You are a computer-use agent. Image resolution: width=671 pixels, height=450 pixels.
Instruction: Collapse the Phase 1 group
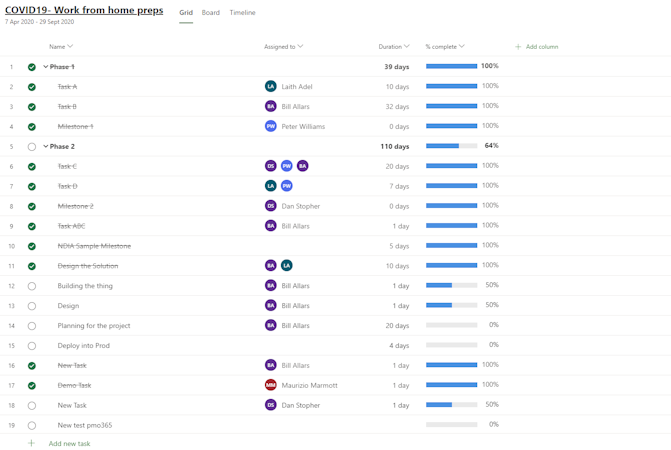(46, 67)
